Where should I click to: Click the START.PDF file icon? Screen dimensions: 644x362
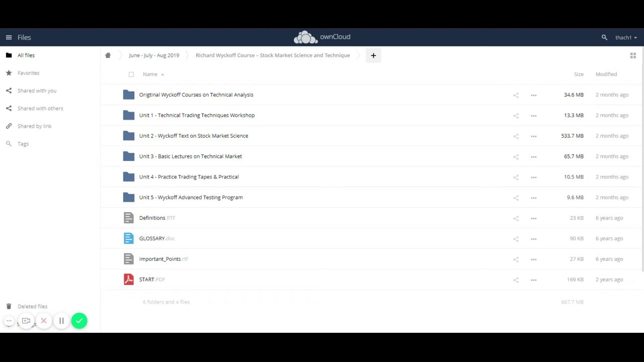[129, 280]
